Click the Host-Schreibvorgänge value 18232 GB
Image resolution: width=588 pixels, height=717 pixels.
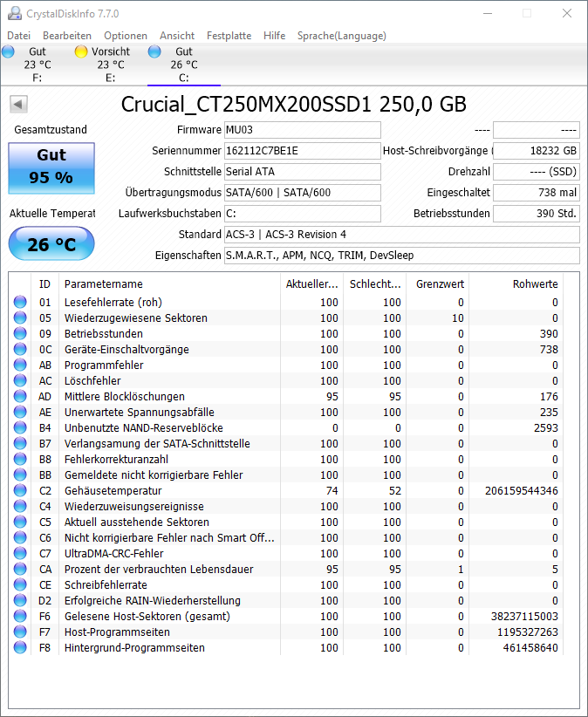(537, 151)
